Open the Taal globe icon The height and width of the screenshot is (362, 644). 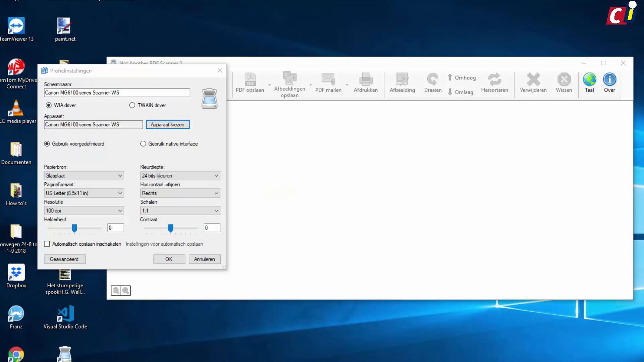tap(589, 80)
